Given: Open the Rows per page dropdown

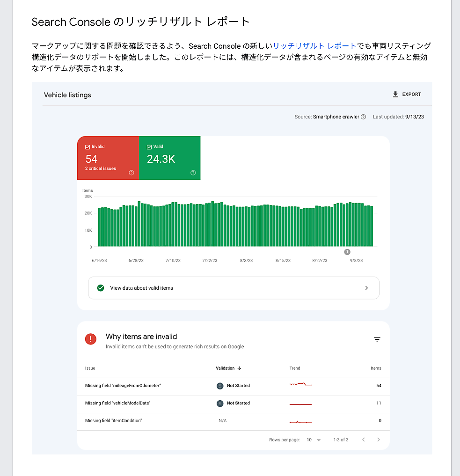Looking at the screenshot, I should point(314,440).
